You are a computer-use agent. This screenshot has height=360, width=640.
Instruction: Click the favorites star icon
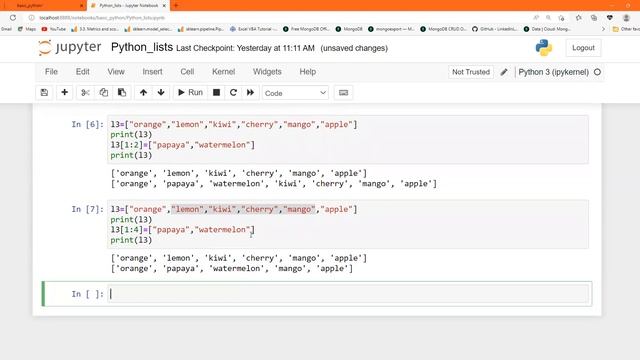[x=578, y=18]
